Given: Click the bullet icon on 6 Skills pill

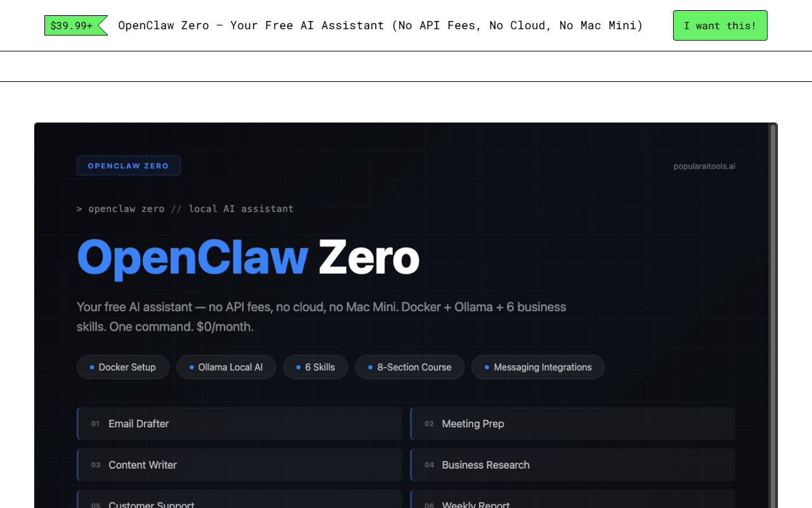Looking at the screenshot, I should point(297,367).
